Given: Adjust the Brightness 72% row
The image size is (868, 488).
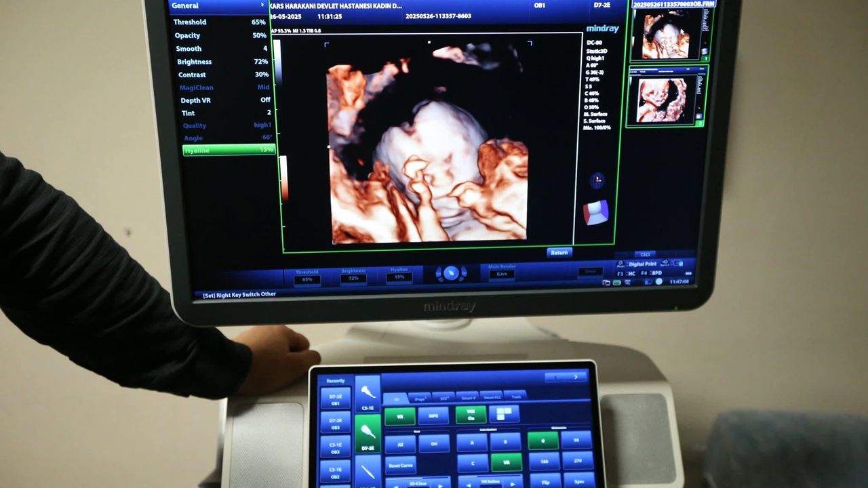Looking at the screenshot, I should (x=222, y=62).
